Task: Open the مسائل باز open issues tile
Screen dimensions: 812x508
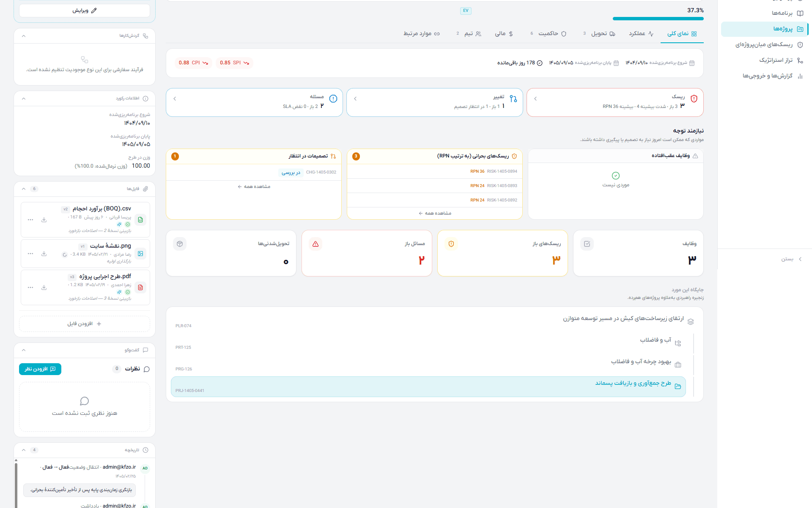Action: tap(367, 253)
